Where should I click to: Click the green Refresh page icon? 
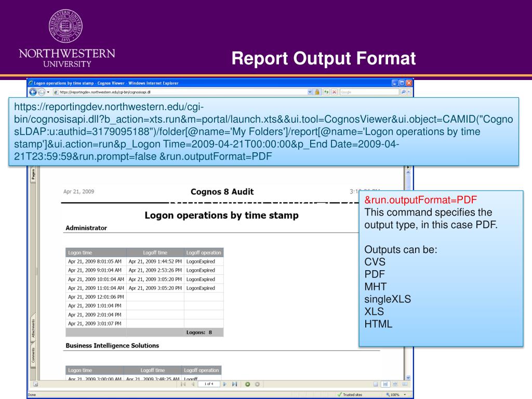[x=326, y=92]
